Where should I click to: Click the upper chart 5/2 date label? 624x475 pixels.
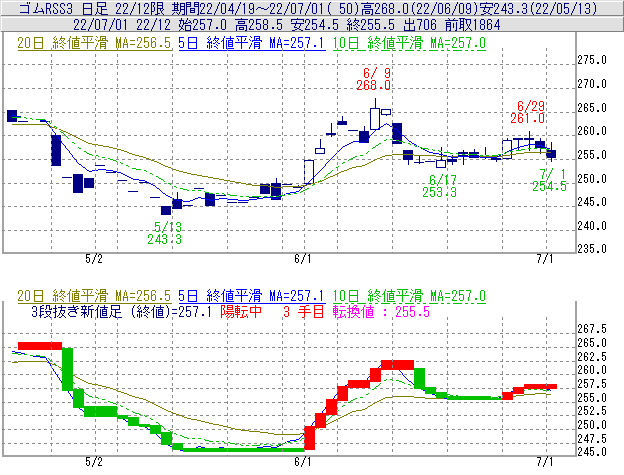point(94,259)
